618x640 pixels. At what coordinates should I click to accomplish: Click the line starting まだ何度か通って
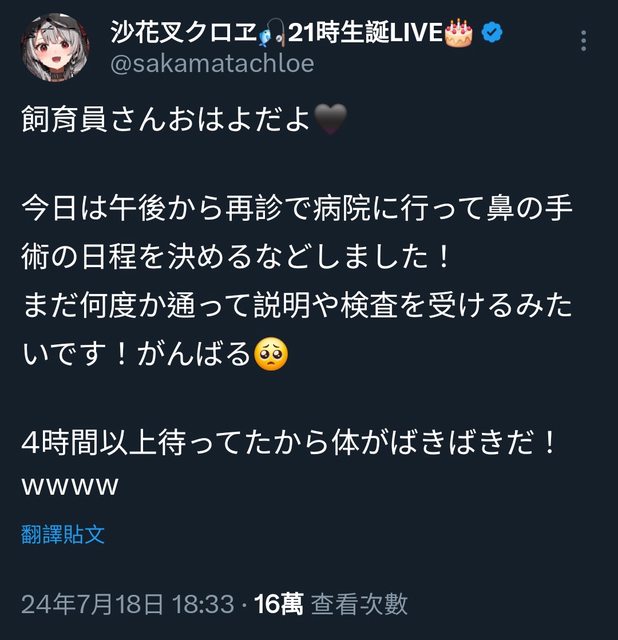pyautogui.click(x=297, y=305)
